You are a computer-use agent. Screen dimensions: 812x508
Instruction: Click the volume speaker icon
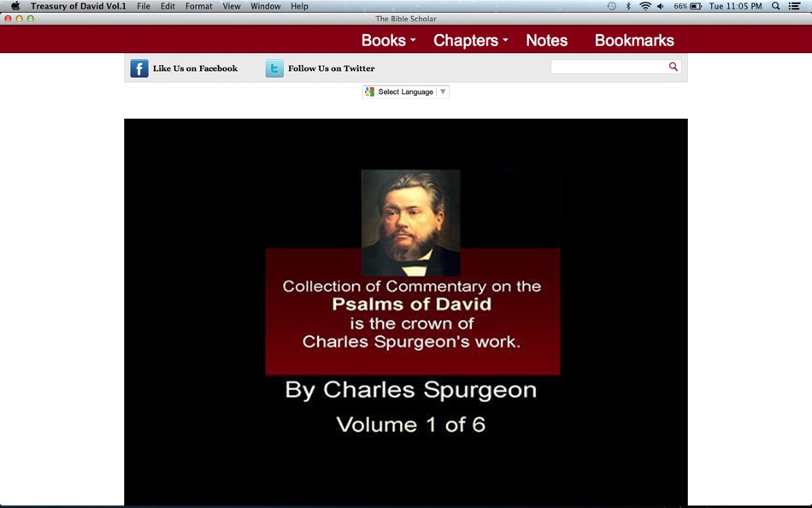661,6
